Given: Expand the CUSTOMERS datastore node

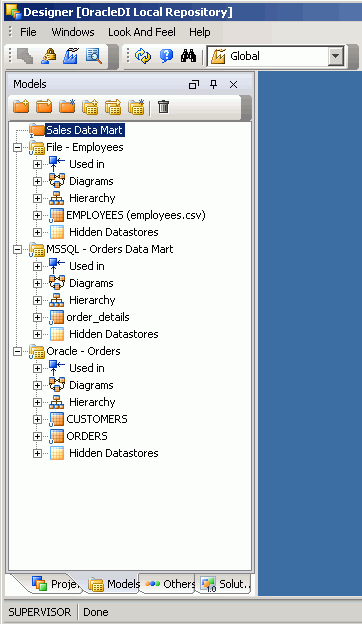Looking at the screenshot, I should tap(37, 419).
